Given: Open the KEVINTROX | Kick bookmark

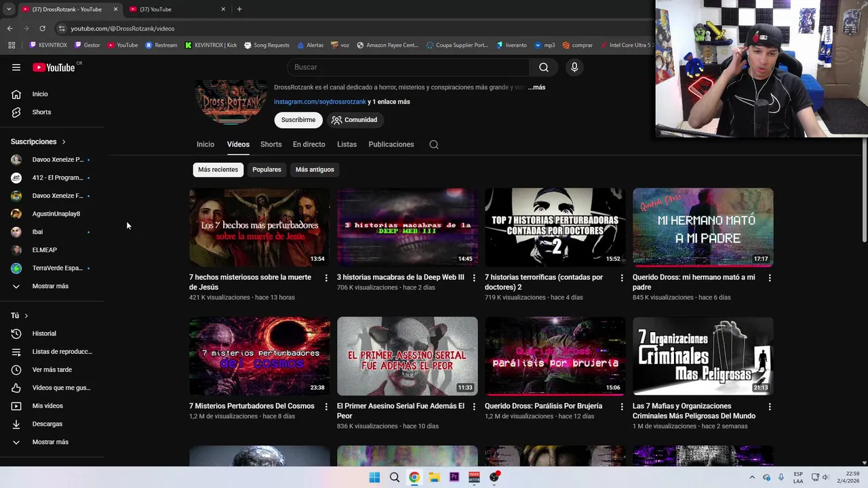Looking at the screenshot, I should tap(210, 45).
